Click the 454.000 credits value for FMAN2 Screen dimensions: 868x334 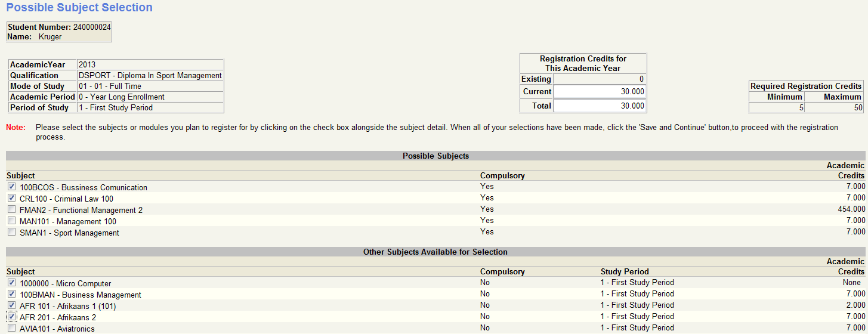click(850, 209)
